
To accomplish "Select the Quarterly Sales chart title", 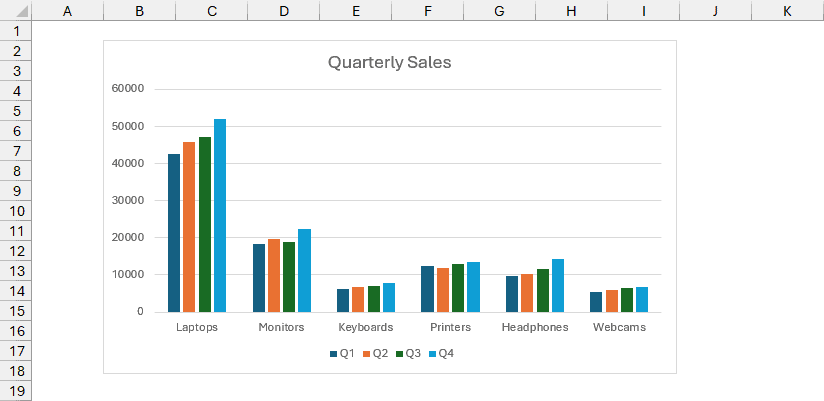I will [x=389, y=63].
